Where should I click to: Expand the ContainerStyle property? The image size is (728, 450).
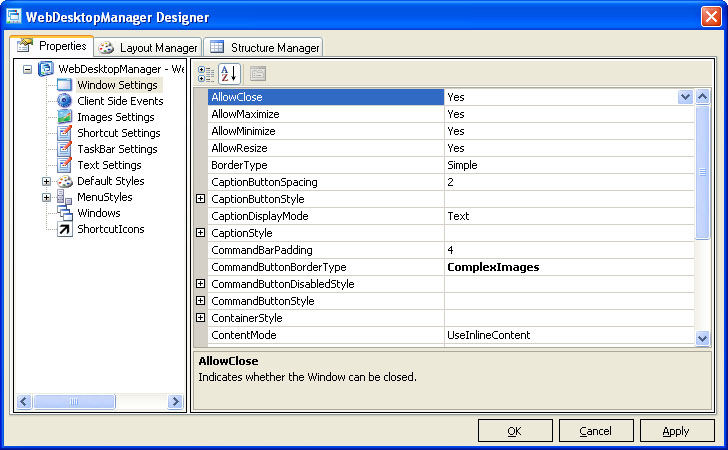201,318
